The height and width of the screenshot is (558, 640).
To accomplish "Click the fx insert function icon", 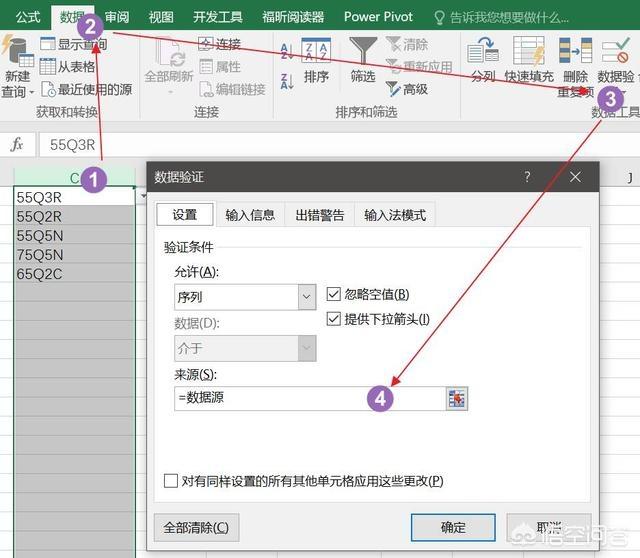I will click(x=17, y=145).
